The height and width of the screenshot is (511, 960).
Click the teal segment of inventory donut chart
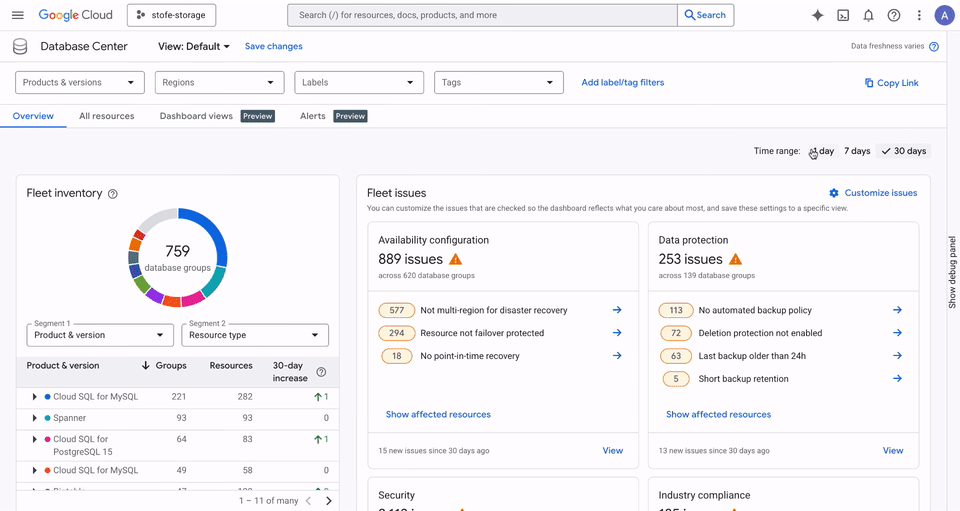click(214, 281)
